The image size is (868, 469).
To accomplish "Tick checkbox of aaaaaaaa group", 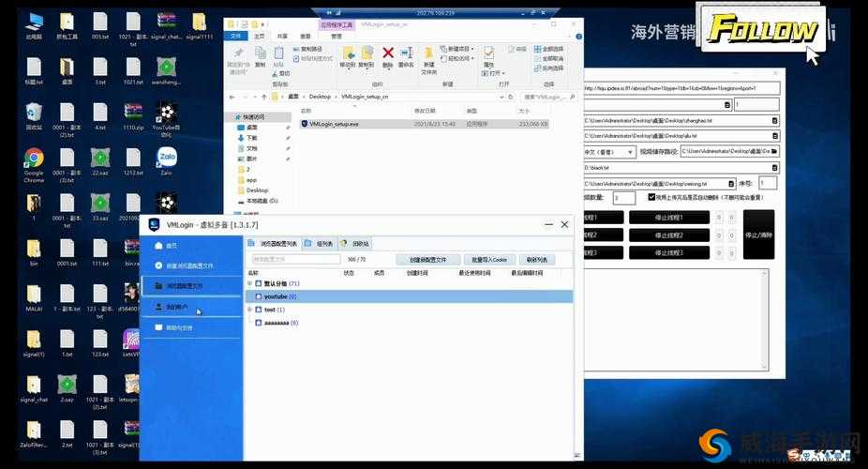I will (x=259, y=323).
